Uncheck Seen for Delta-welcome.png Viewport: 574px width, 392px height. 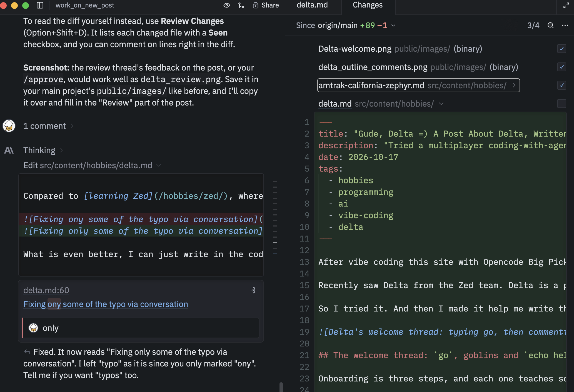(562, 49)
